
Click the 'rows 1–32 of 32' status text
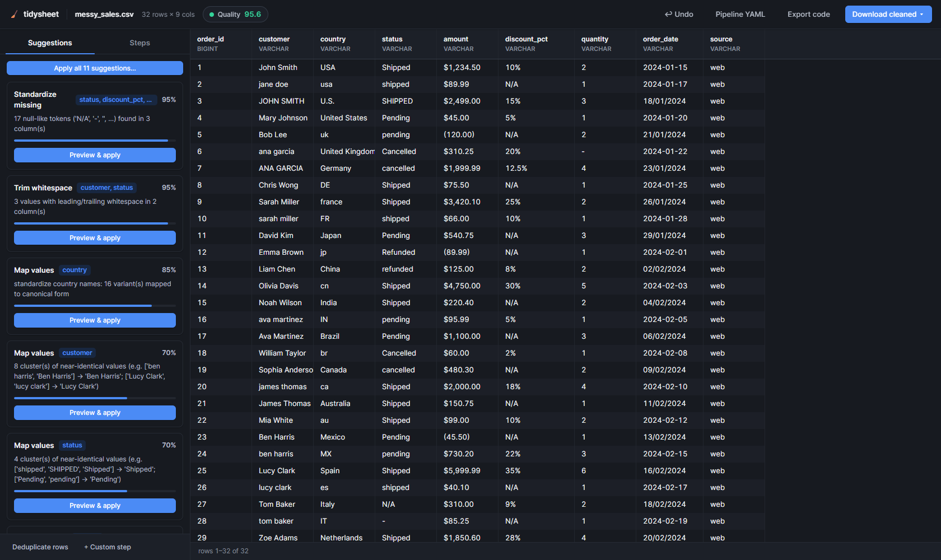223,551
